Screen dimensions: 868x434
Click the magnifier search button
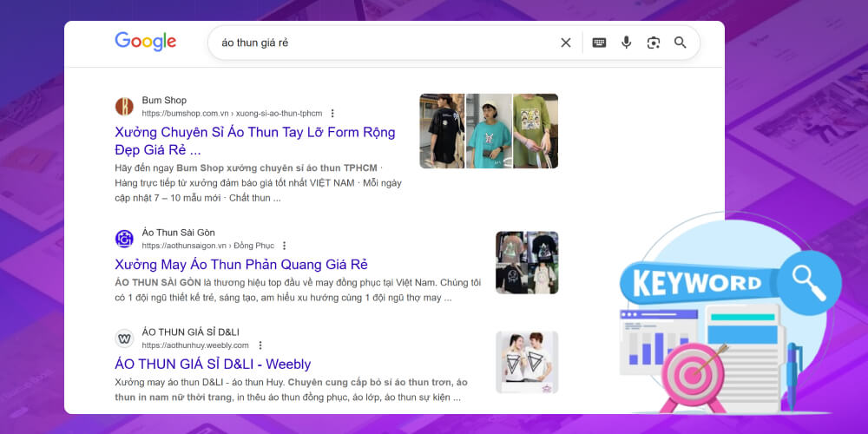[681, 43]
